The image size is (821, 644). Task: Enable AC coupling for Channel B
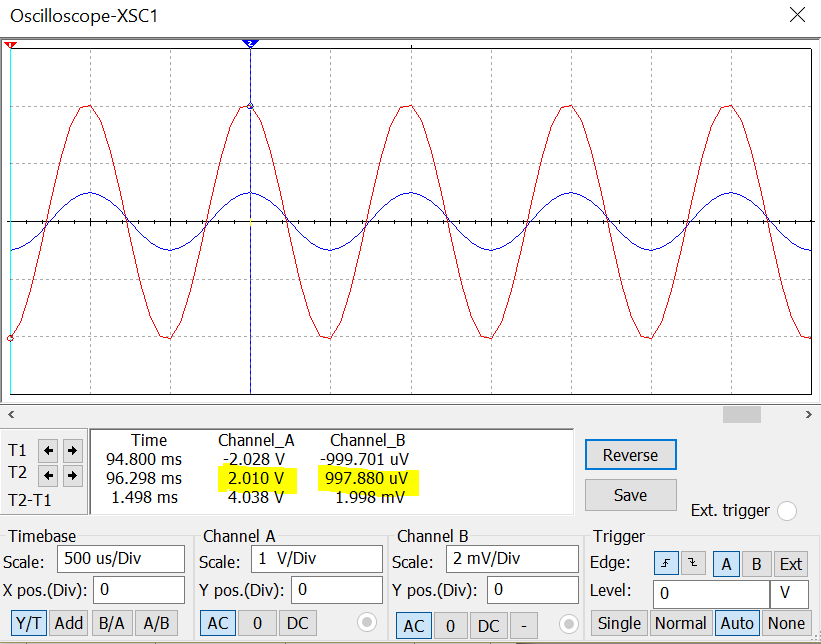coord(415,623)
